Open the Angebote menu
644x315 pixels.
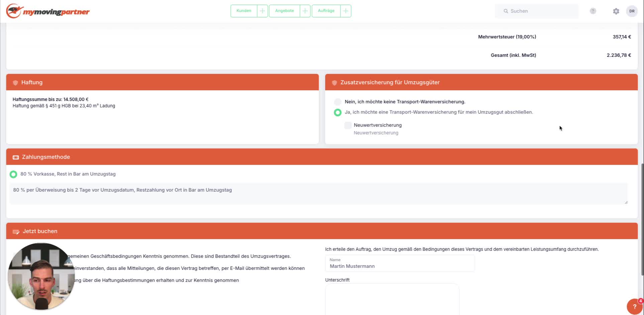coord(285,11)
